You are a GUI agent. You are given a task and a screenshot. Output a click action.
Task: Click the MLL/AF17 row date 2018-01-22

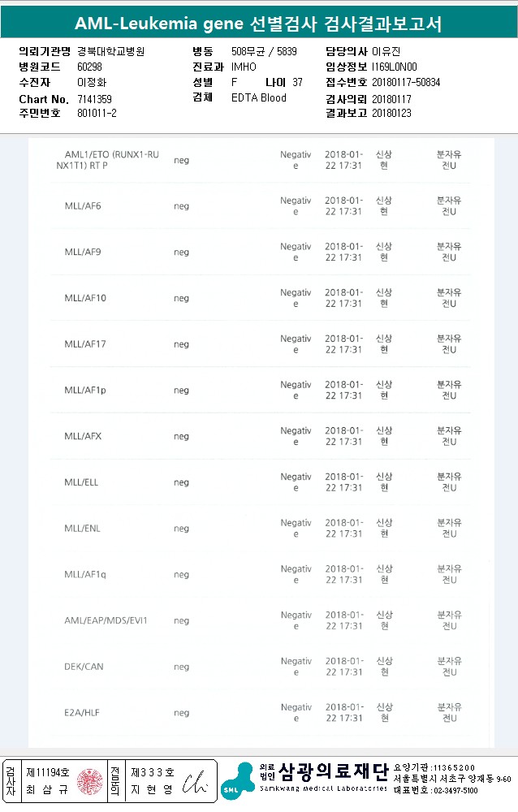click(x=343, y=344)
